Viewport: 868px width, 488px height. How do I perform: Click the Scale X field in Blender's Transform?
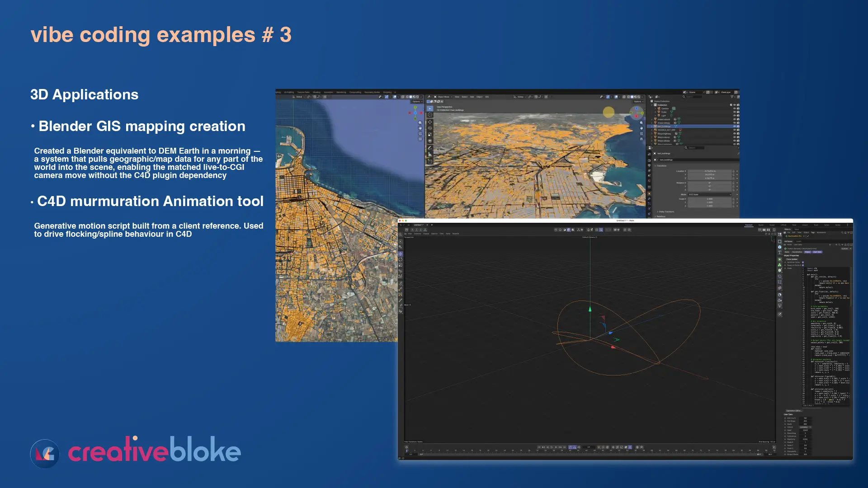pos(710,199)
